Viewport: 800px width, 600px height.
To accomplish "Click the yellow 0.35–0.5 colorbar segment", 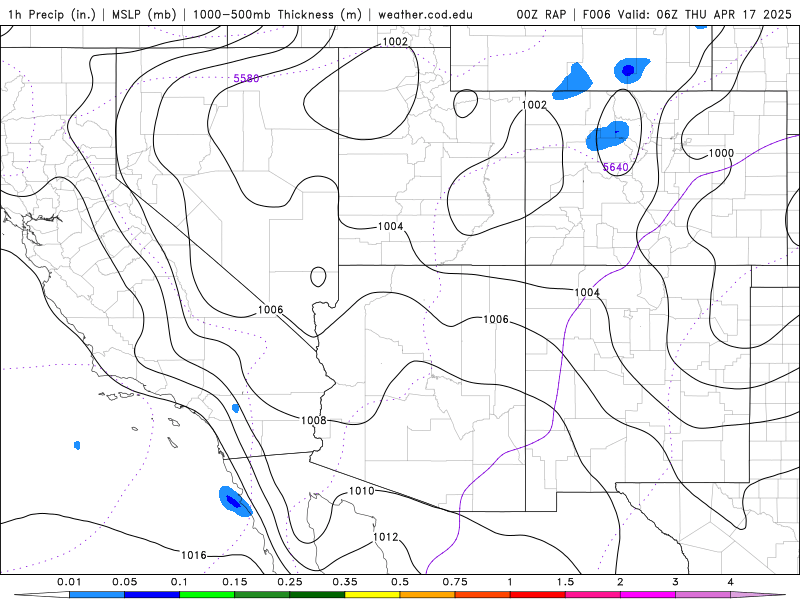I will pos(372,595).
